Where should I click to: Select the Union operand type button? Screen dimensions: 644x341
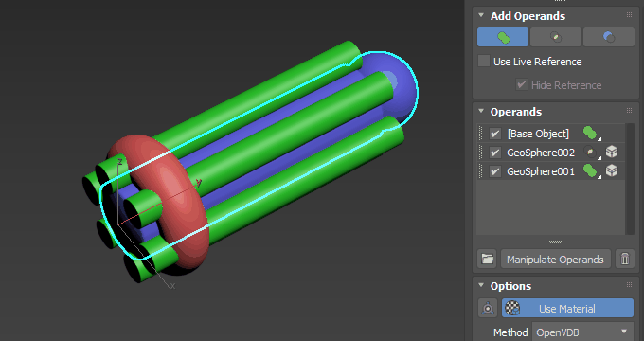[x=503, y=37]
